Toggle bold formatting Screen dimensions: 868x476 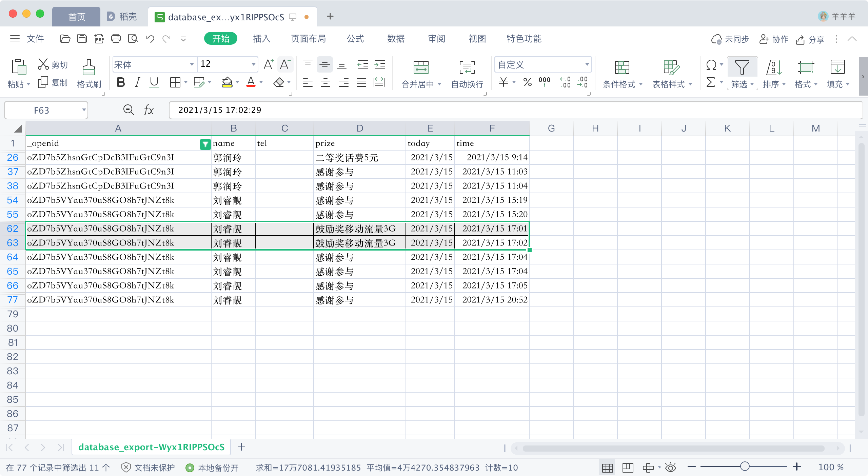click(x=121, y=82)
